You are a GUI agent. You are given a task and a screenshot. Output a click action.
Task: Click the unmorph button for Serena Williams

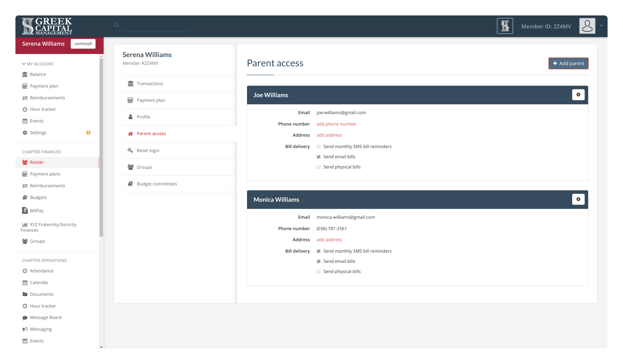point(83,43)
